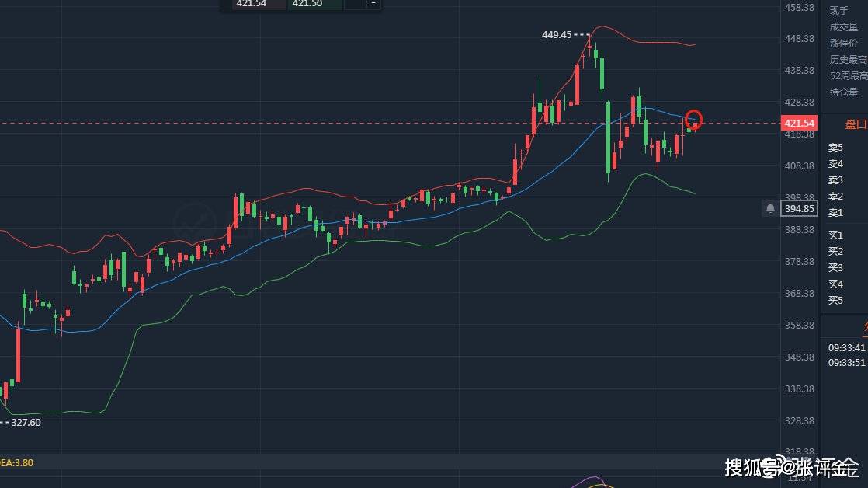868x488 pixels.
Task: Click the 328.38 price axis label
Action: (x=800, y=420)
